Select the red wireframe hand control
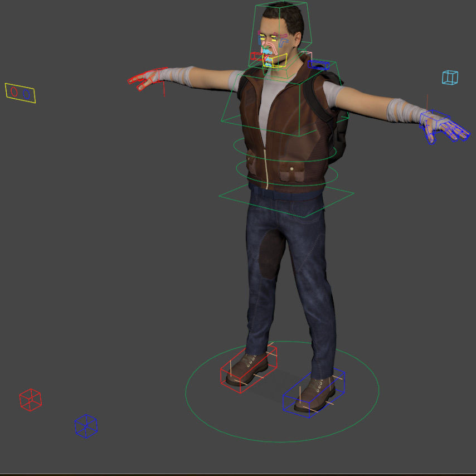476x476 pixels. point(147,79)
